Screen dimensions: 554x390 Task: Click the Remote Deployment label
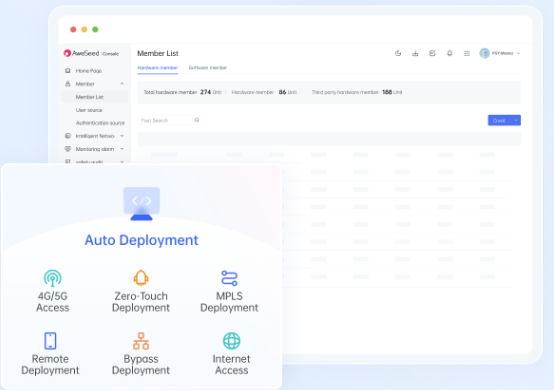[50, 364]
